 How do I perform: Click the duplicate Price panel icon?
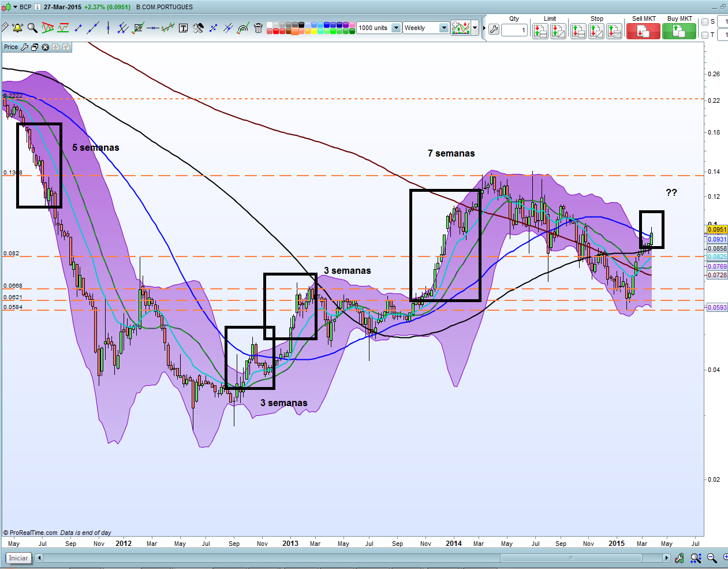pyautogui.click(x=35, y=47)
